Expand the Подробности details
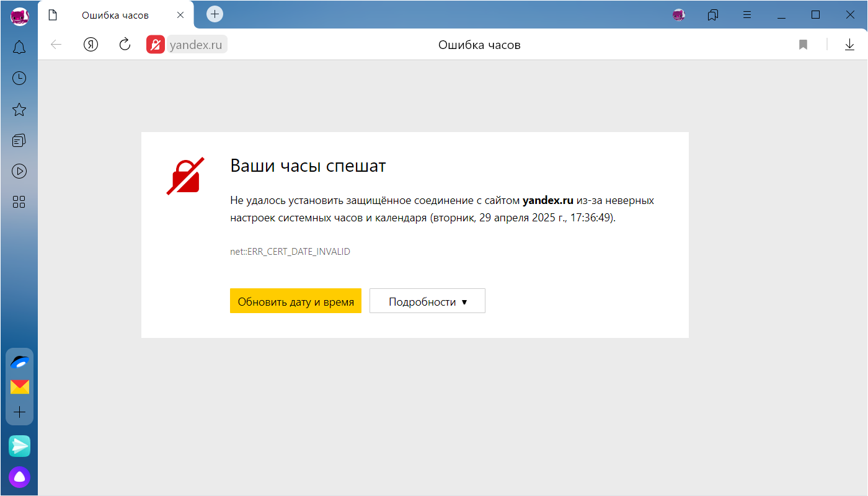868x496 pixels. coord(427,301)
